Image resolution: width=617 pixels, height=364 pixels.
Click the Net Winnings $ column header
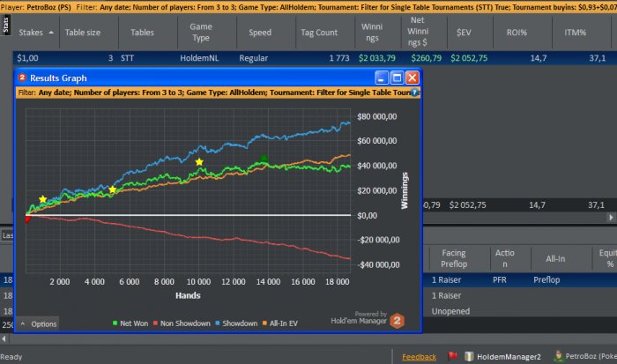(418, 32)
